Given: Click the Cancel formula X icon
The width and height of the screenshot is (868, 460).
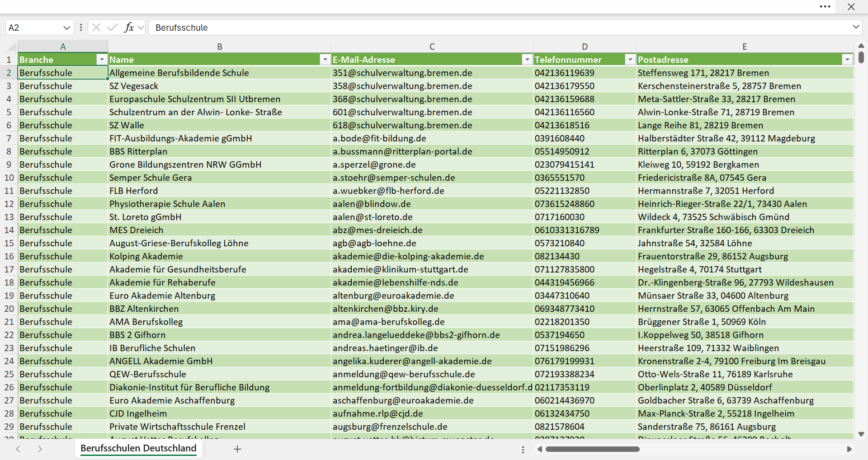Looking at the screenshot, I should 96,28.
